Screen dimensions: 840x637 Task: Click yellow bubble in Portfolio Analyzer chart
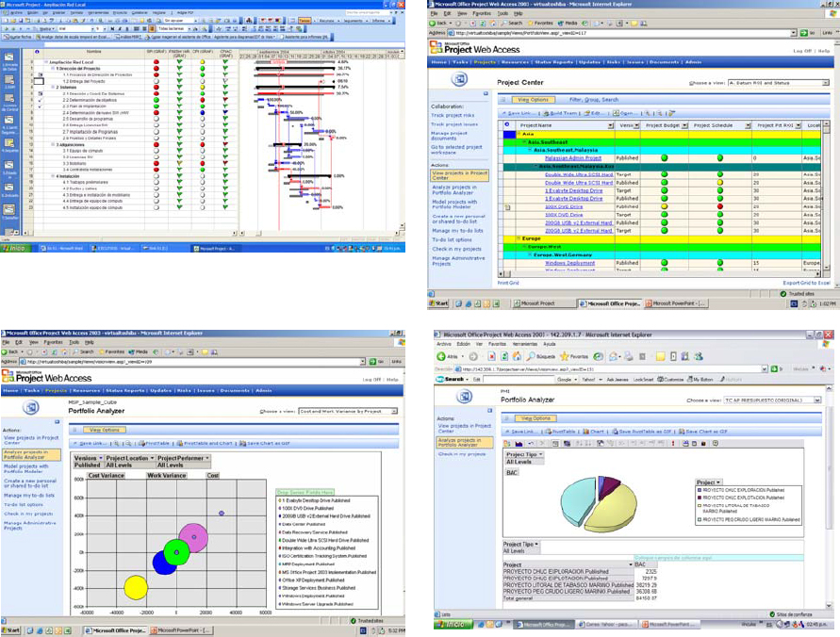136,587
